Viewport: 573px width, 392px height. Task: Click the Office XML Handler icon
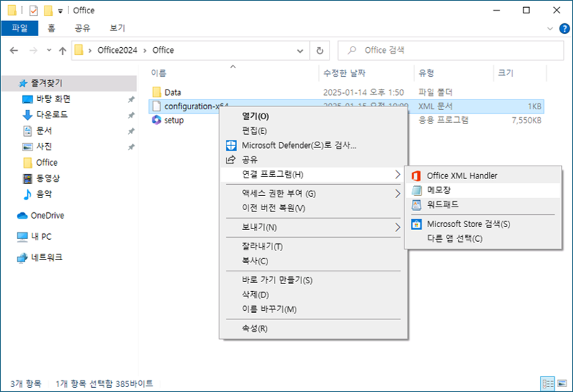416,176
